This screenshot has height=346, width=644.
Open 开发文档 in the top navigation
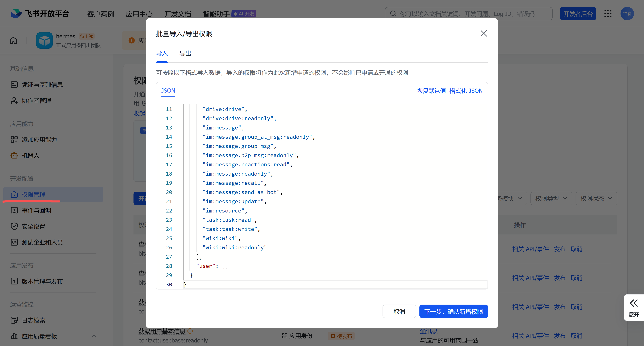(x=177, y=14)
